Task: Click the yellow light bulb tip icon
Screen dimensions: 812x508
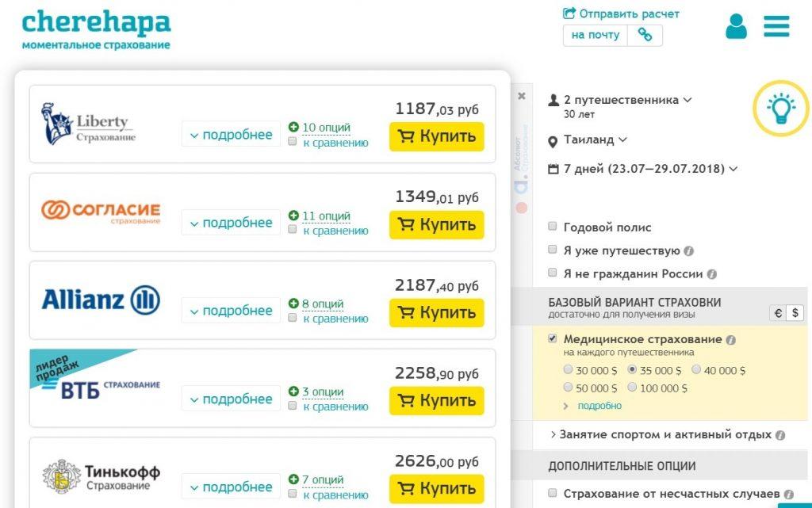Action: pos(782,107)
